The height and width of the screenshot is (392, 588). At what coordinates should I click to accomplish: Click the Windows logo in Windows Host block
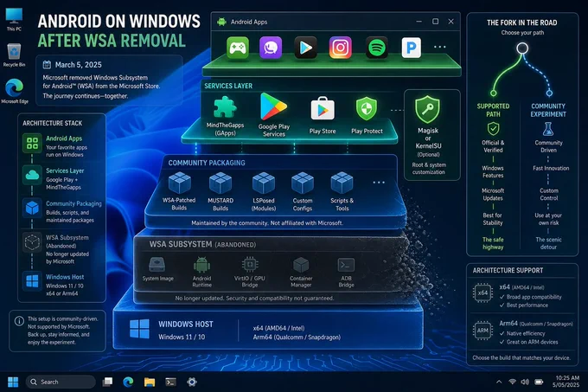[139, 330]
